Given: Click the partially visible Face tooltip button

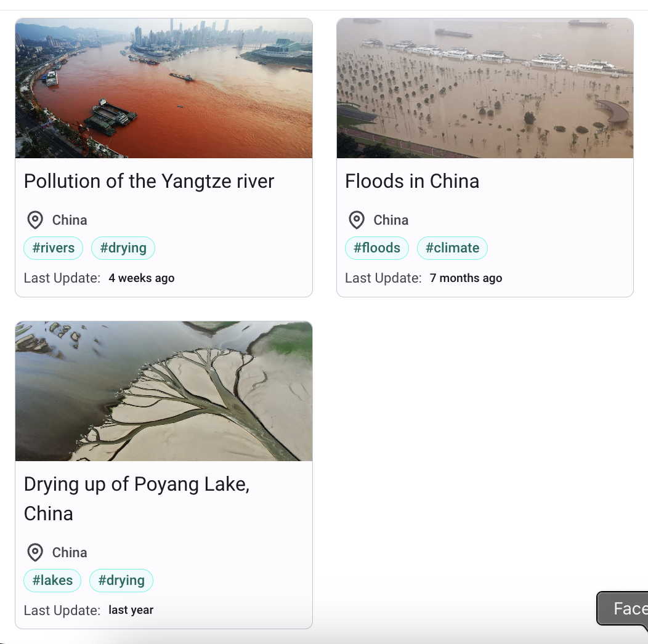Looking at the screenshot, I should click(x=626, y=609).
